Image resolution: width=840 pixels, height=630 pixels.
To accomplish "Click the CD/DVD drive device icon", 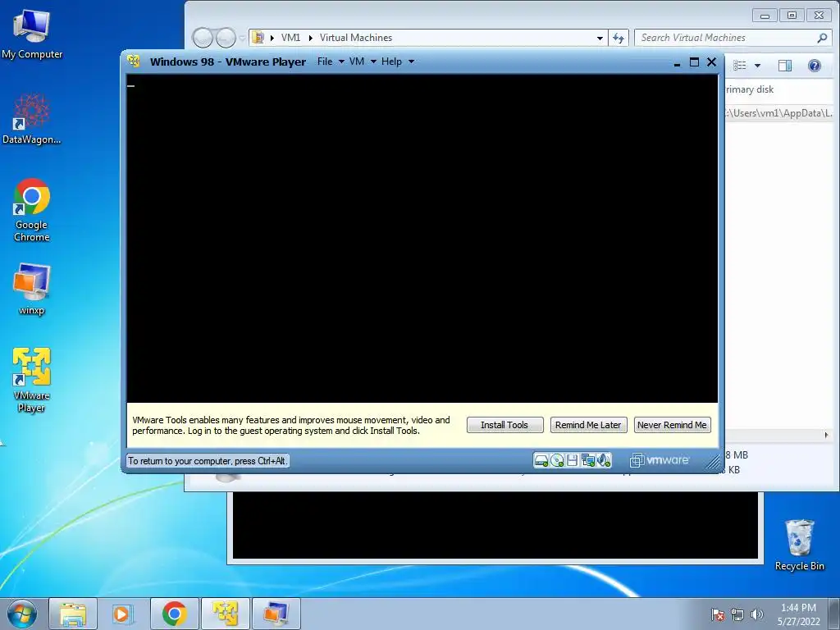I will 557,460.
